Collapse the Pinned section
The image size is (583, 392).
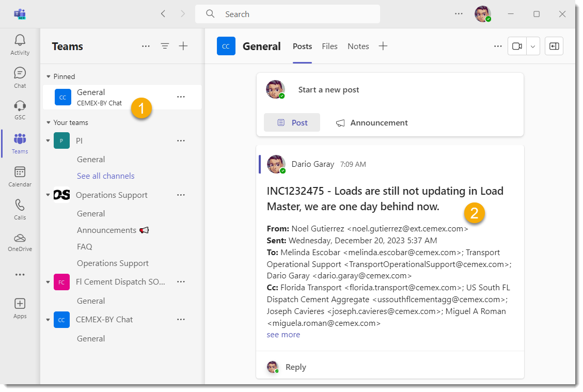pyautogui.click(x=49, y=76)
